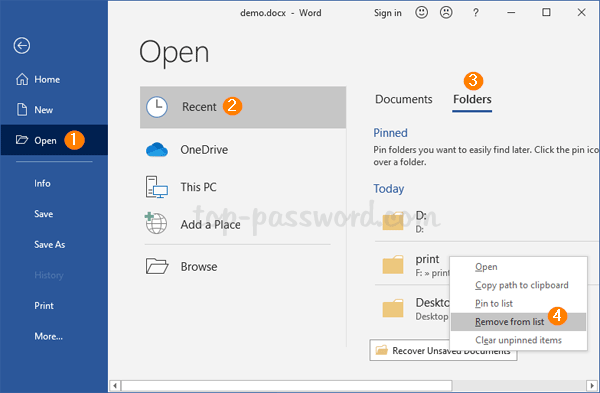Click the frowning face feedback icon
This screenshot has width=600, height=393.
click(x=446, y=13)
